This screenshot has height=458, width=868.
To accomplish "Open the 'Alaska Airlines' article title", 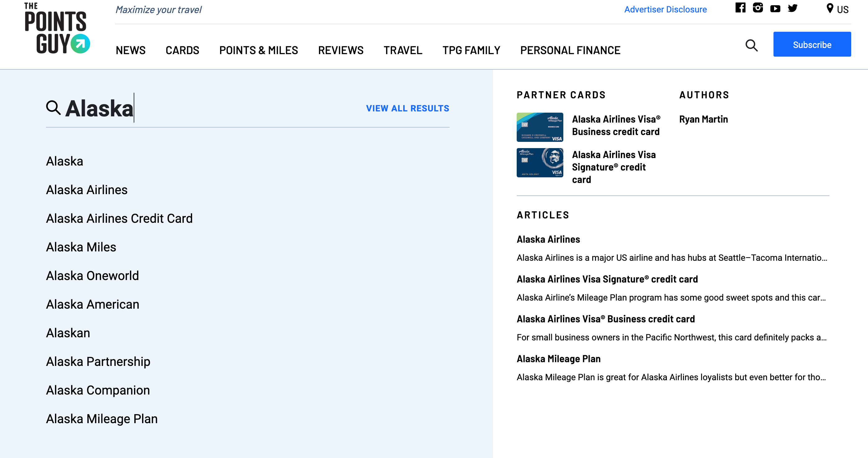I will 548,240.
